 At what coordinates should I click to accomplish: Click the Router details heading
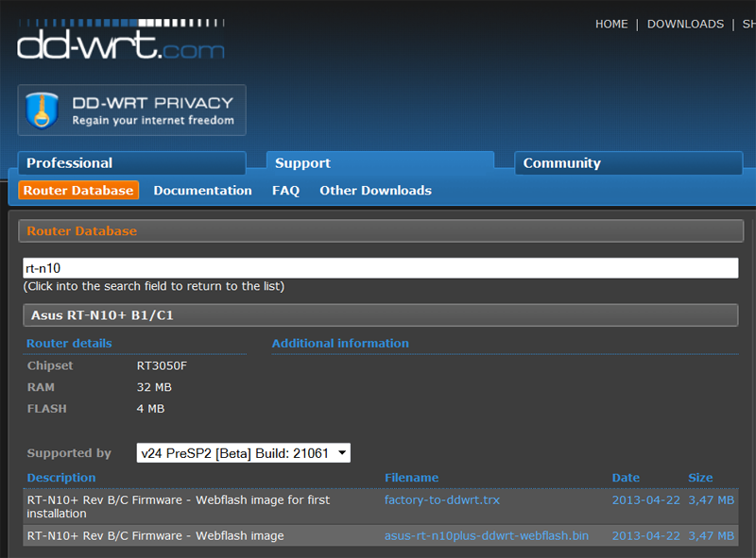coord(69,343)
